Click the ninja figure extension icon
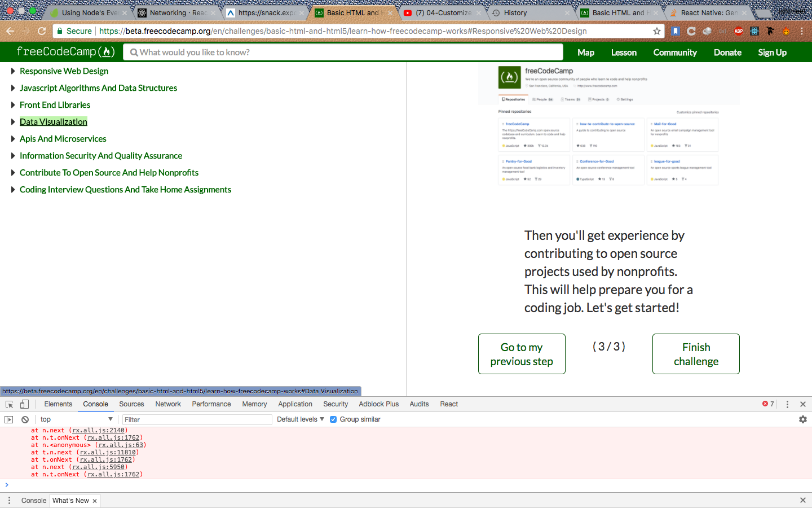This screenshot has width=812, height=508. (x=770, y=31)
